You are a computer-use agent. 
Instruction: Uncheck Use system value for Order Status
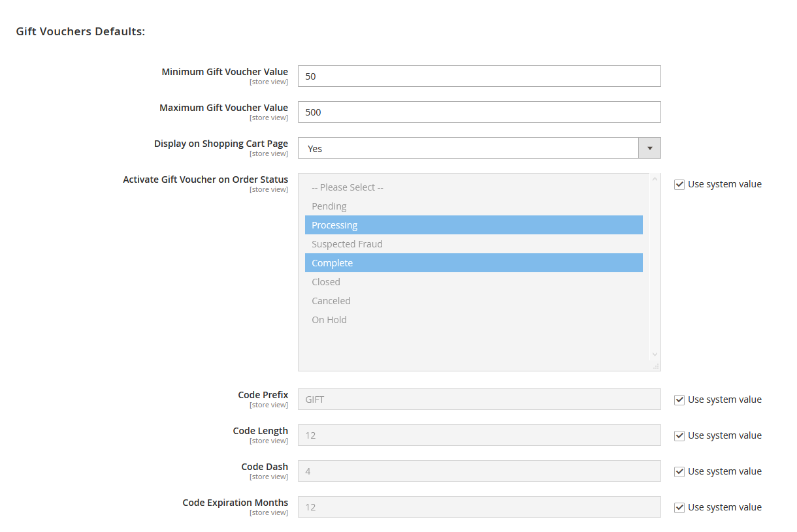679,185
